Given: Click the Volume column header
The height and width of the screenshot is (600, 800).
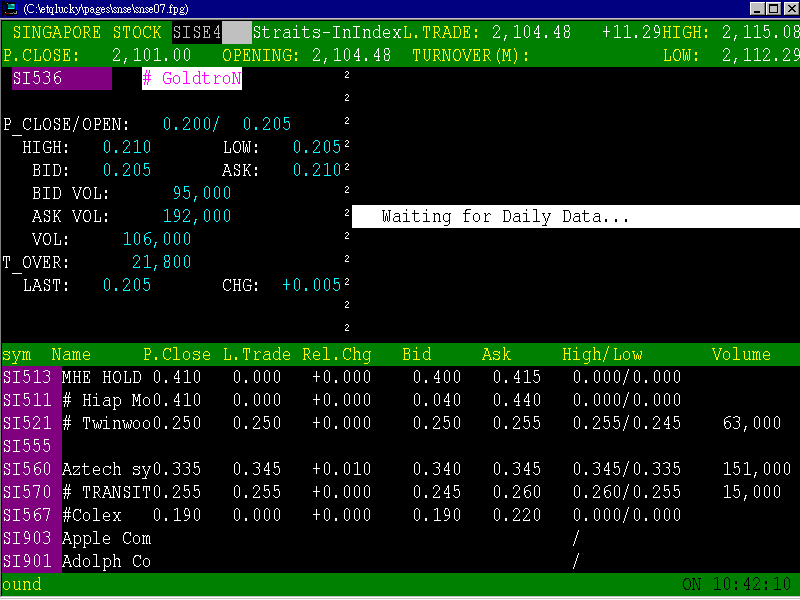Looking at the screenshot, I should click(741, 355).
